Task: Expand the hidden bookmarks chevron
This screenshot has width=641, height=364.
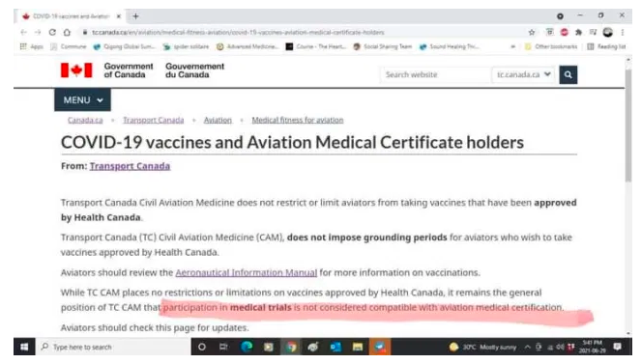Action: pos(512,46)
